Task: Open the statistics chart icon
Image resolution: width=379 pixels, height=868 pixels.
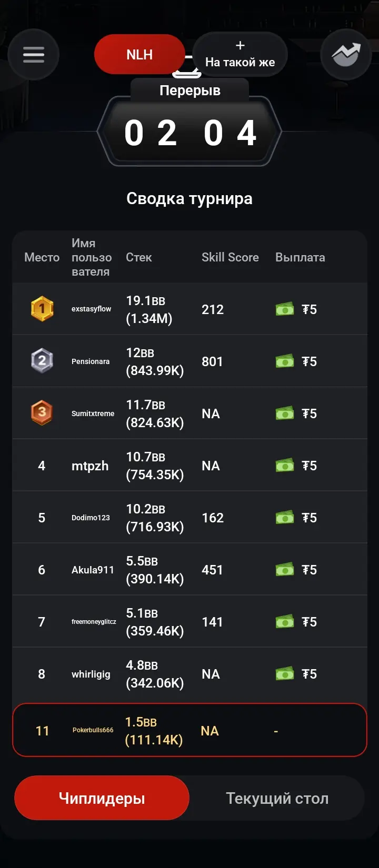Action: coord(346,55)
